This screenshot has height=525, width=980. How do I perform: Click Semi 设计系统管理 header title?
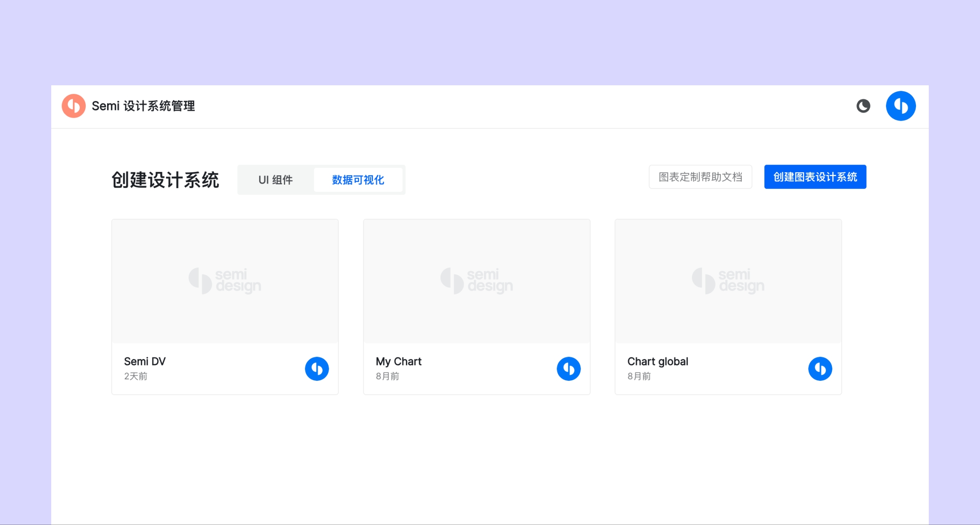pos(143,106)
